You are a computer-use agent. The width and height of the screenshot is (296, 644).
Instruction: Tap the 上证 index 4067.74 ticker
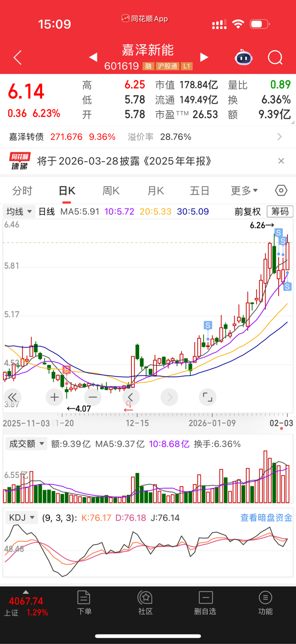coord(26,601)
